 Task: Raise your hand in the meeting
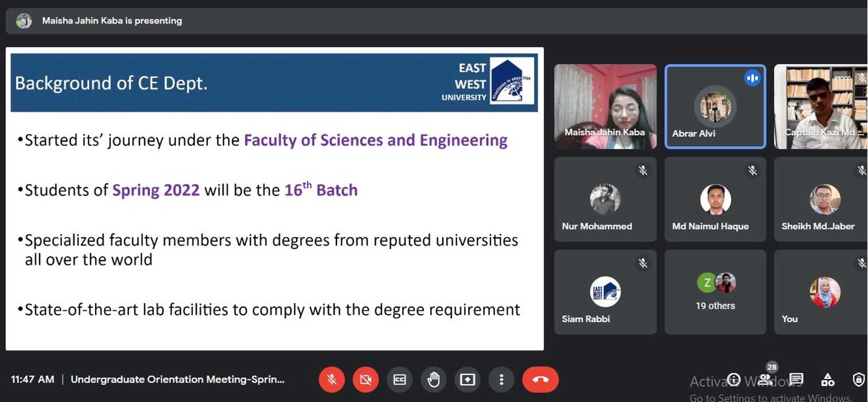click(434, 380)
